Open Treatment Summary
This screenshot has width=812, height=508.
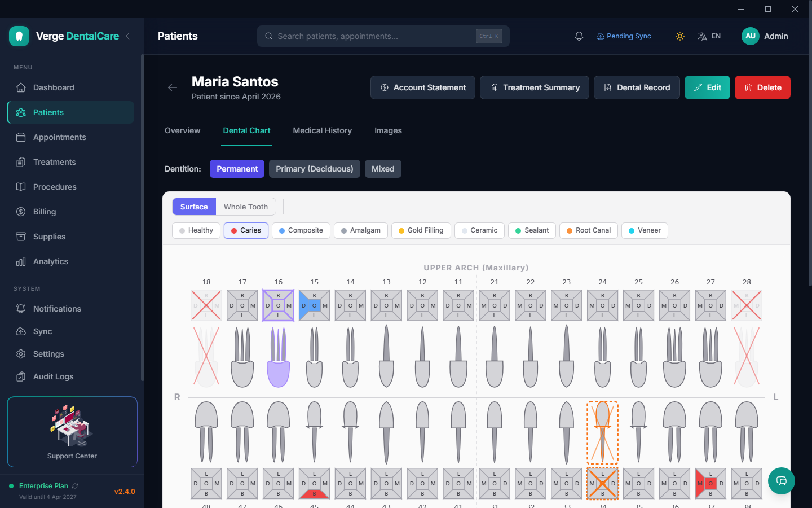click(x=535, y=87)
